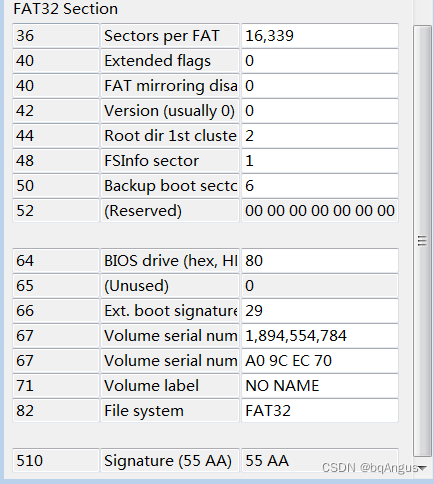Select the hex serial A0 9C EC 70
Image resolution: width=434 pixels, height=484 pixels.
(x=320, y=361)
